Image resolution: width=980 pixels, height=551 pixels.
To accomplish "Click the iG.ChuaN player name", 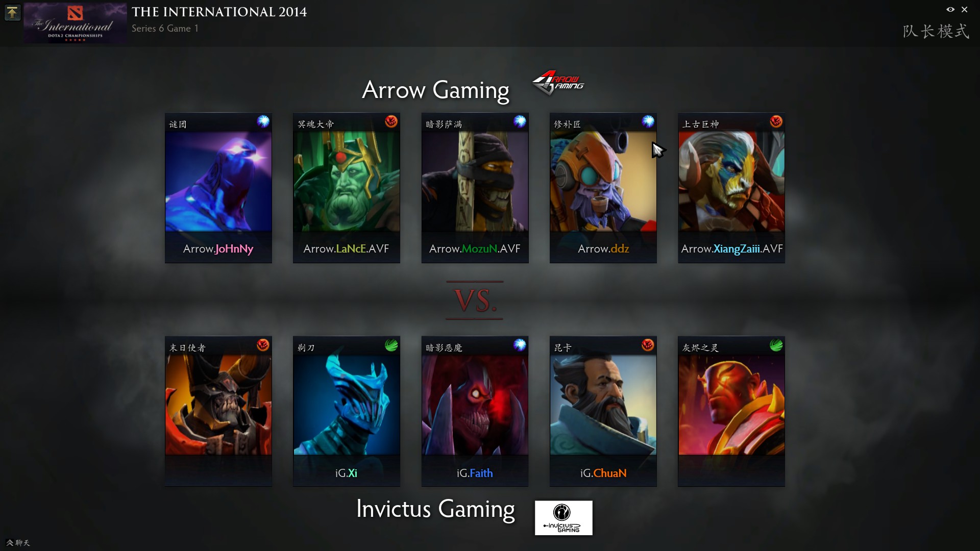I will coord(603,473).
